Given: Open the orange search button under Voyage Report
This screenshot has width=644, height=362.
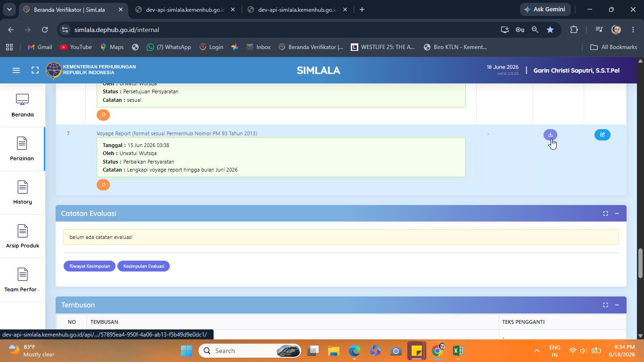Looking at the screenshot, I should click(103, 185).
